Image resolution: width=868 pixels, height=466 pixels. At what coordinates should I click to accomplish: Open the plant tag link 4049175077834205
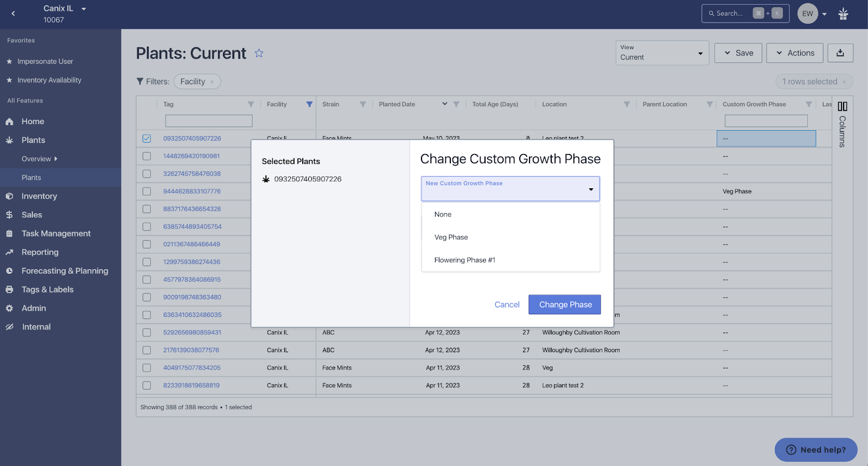click(x=192, y=368)
